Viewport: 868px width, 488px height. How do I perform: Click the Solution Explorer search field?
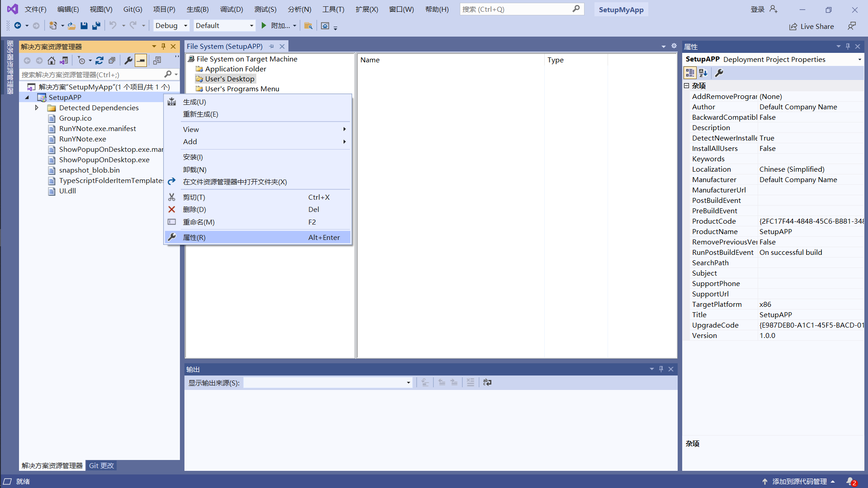click(x=90, y=75)
